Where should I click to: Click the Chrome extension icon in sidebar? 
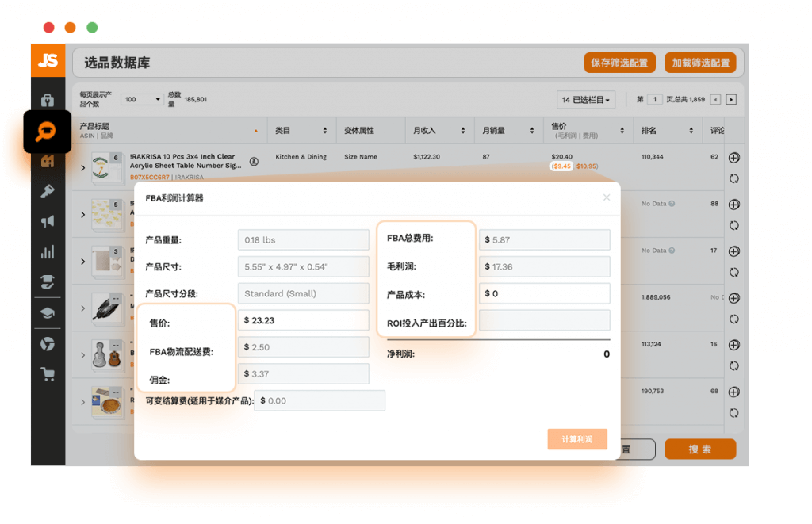click(x=47, y=344)
